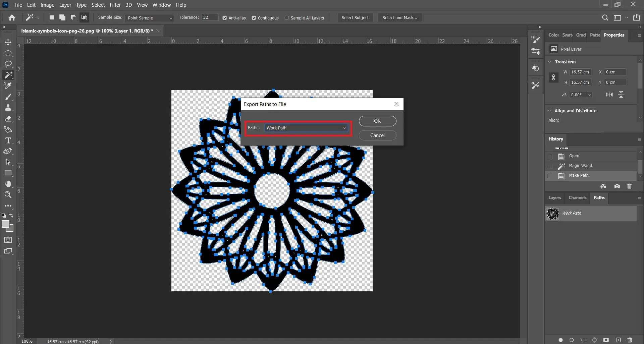Select the Move tool
Screen dimensions: 644x344
coord(8,42)
